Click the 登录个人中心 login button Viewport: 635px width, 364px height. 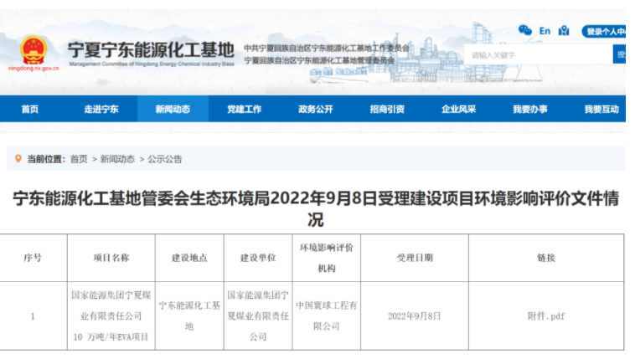coord(605,32)
